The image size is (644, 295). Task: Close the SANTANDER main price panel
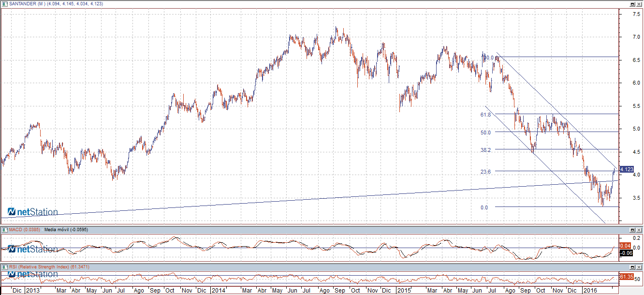639,4
